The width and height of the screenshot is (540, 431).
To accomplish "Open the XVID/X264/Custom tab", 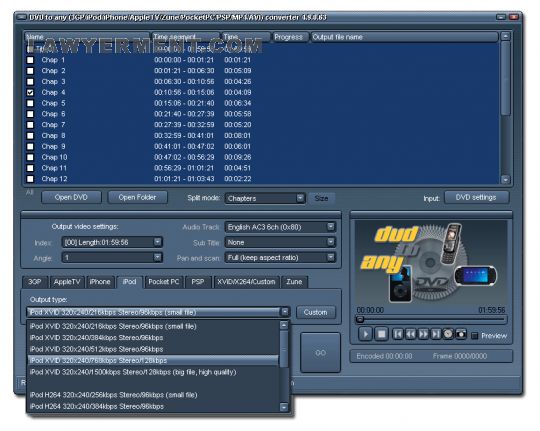I will [x=246, y=282].
